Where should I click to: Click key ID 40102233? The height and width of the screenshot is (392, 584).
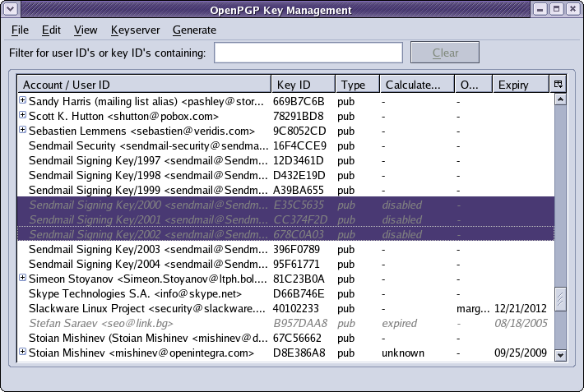(x=296, y=308)
